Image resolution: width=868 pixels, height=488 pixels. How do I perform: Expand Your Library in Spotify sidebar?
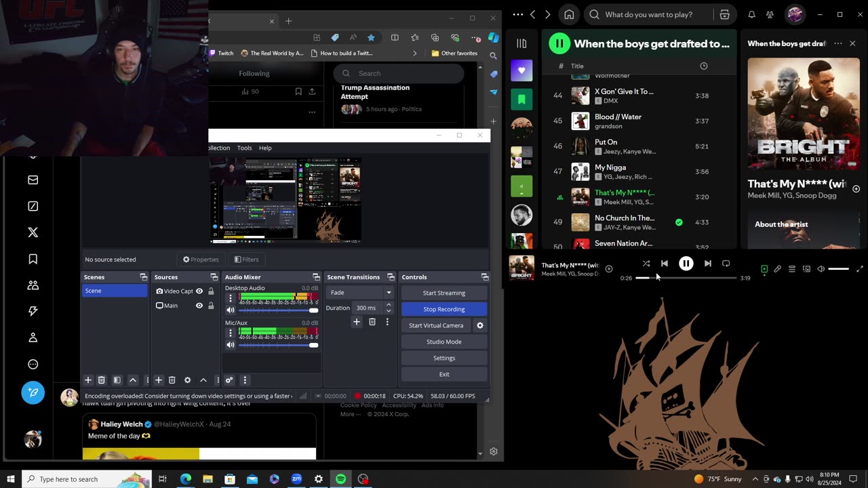click(521, 43)
